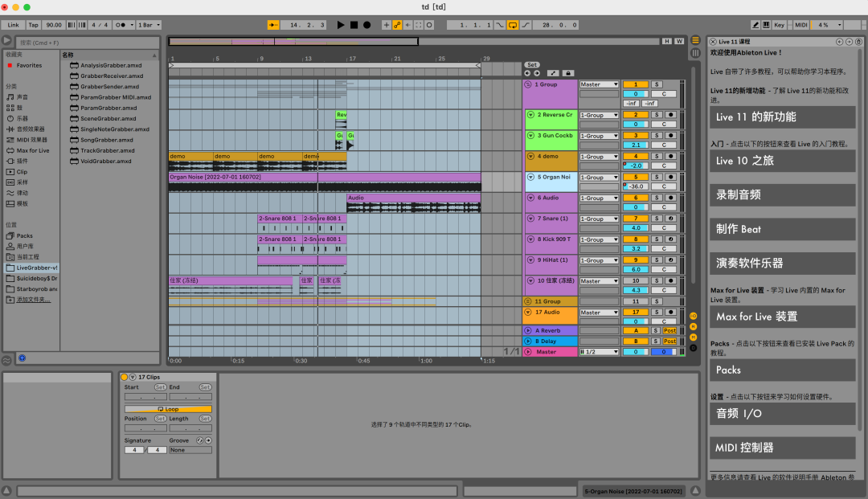This screenshot has height=499, width=868.
Task: Toggle Automation Mode button above tracks
Action: coord(552,73)
